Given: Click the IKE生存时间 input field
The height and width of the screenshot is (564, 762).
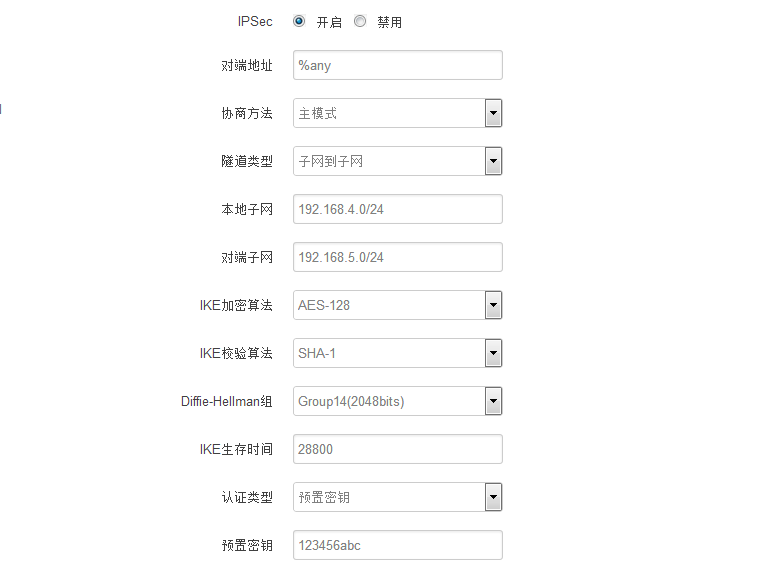Looking at the screenshot, I should pyautogui.click(x=397, y=449).
